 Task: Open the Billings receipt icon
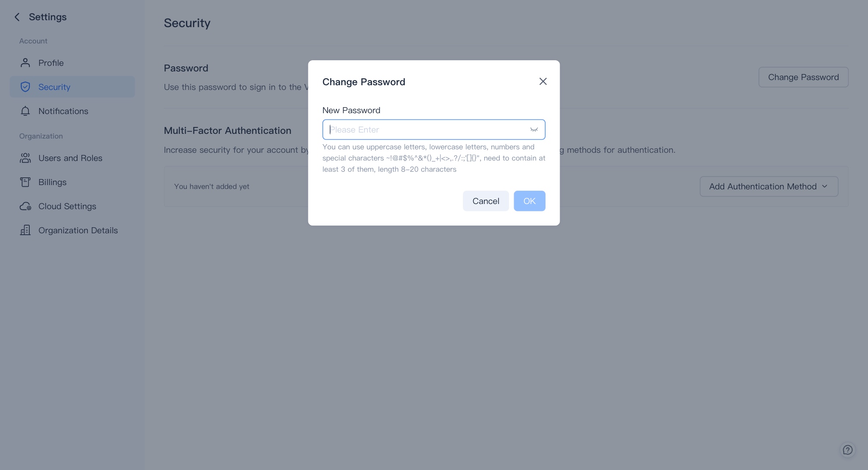25,182
